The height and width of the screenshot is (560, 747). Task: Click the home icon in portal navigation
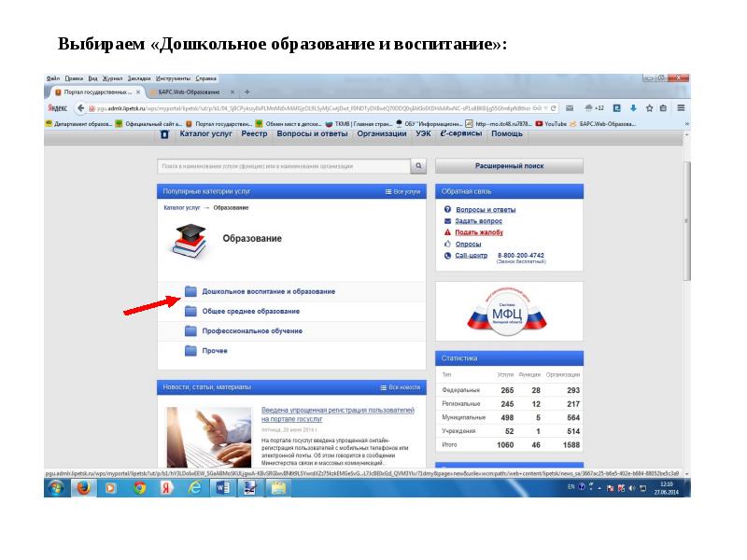click(164, 133)
